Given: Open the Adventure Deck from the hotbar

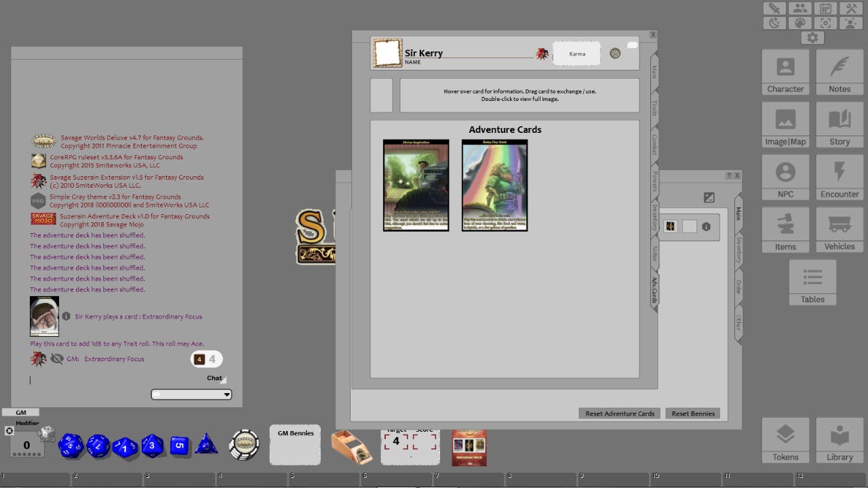Looking at the screenshot, I should point(469,446).
